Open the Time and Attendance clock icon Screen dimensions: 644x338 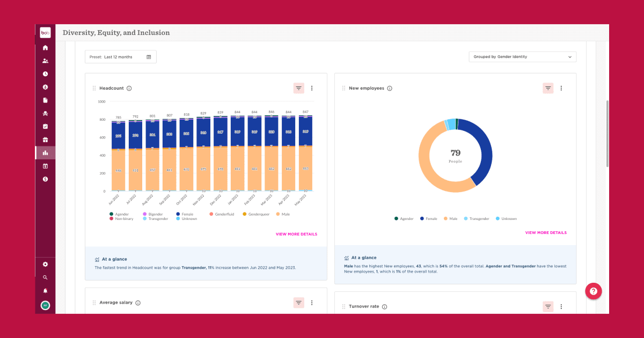point(45,74)
